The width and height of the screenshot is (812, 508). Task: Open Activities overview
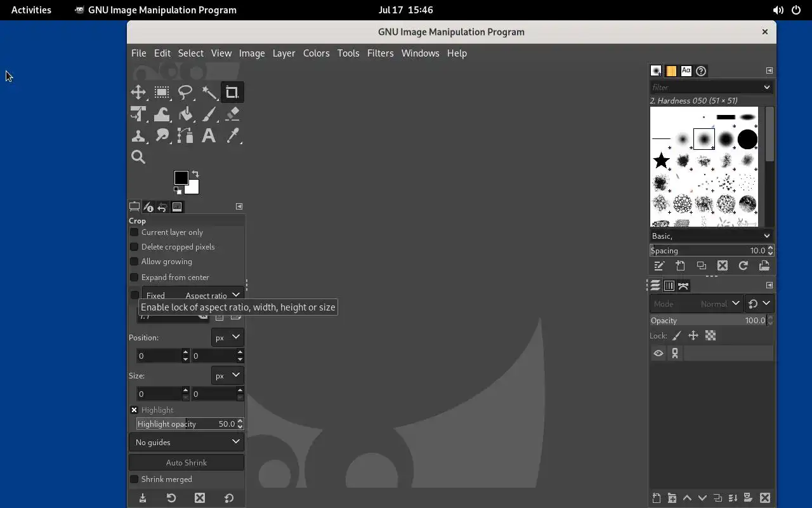tap(31, 10)
